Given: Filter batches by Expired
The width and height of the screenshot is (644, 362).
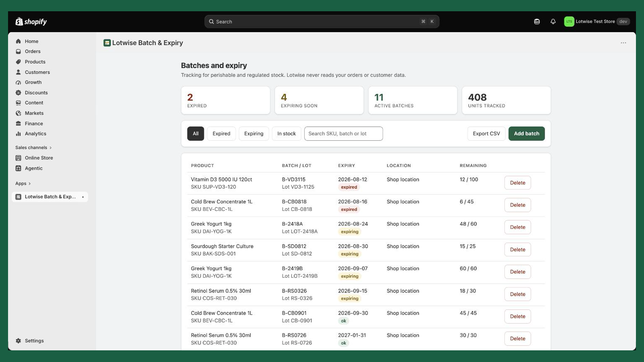Looking at the screenshot, I should pyautogui.click(x=221, y=134).
